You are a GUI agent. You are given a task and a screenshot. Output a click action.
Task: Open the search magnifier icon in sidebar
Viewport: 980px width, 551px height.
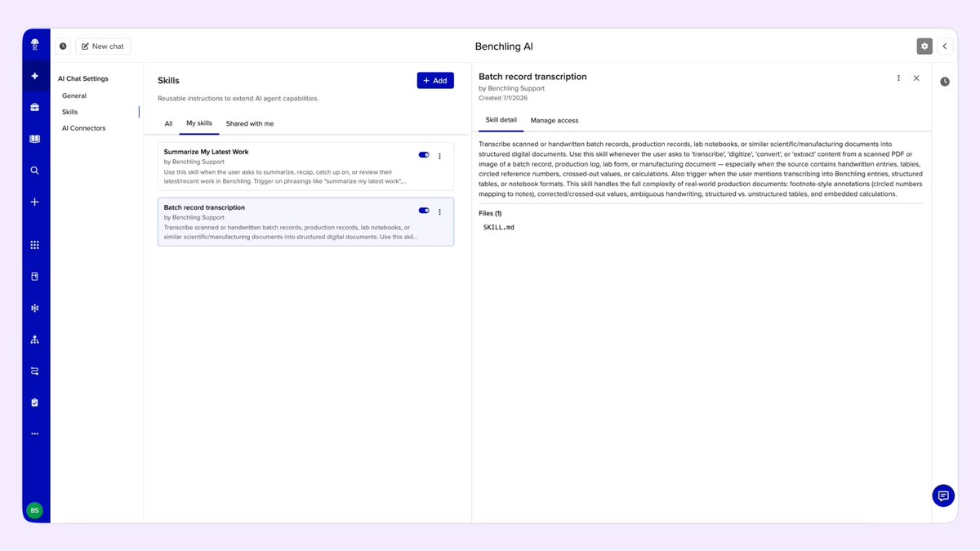pyautogui.click(x=34, y=171)
